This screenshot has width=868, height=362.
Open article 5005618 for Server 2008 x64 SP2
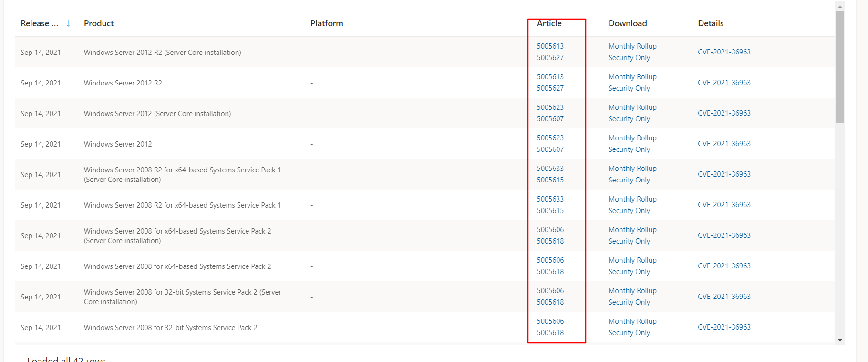click(x=550, y=272)
